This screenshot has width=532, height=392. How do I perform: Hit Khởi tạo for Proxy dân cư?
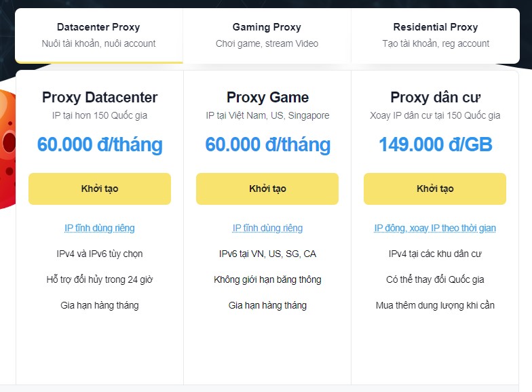pyautogui.click(x=435, y=189)
